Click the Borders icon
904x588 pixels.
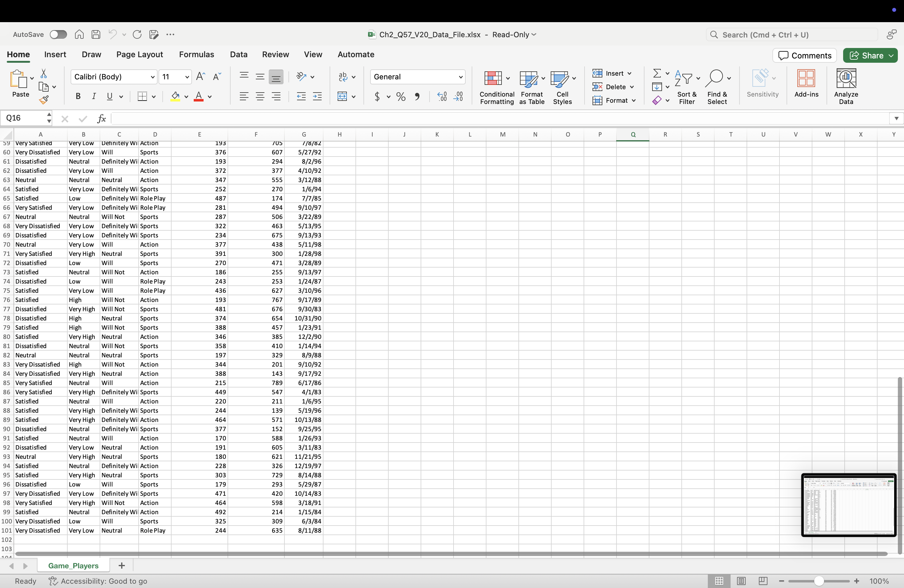[x=142, y=97]
